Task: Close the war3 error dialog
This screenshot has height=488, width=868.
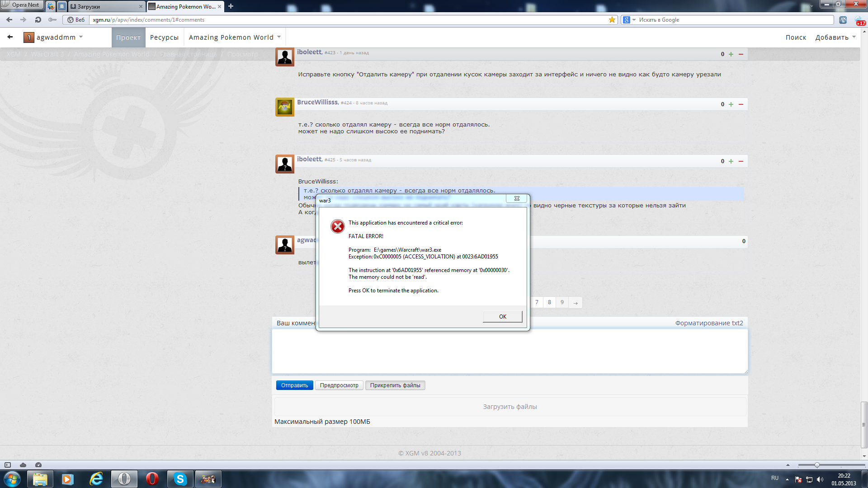Action: tap(517, 198)
